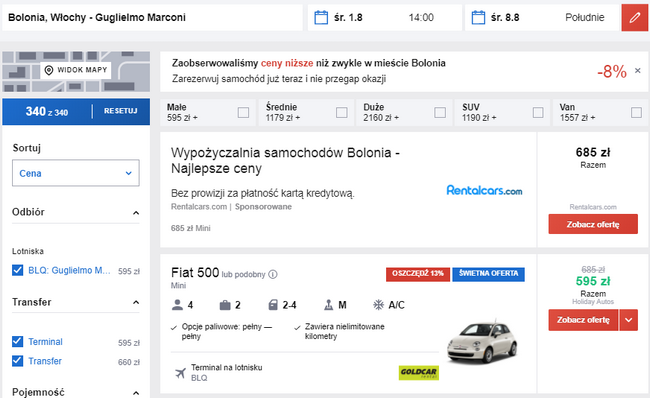The height and width of the screenshot is (398, 650).
Task: Click the BLQ: Guglielmo M... airport link
Action: coord(69,270)
